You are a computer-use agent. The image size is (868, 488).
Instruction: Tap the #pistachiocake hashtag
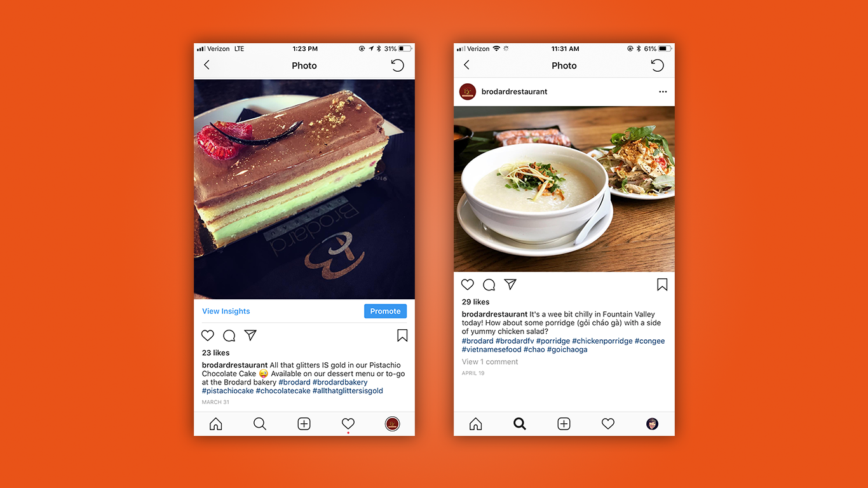(x=228, y=391)
